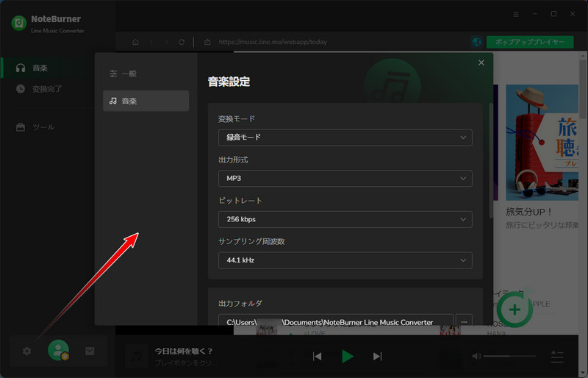Skip to previous track
The height and width of the screenshot is (378, 588).
tap(318, 356)
